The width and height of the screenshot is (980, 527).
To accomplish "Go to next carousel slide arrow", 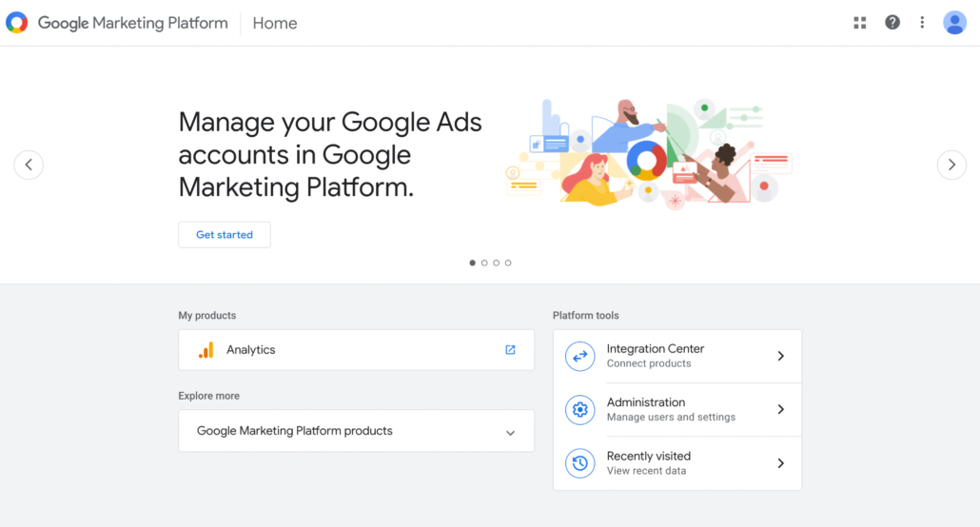I will [x=951, y=165].
